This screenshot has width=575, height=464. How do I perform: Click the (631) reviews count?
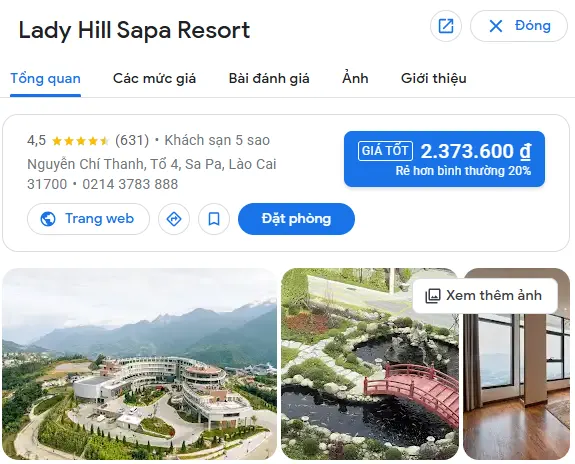click(x=132, y=140)
